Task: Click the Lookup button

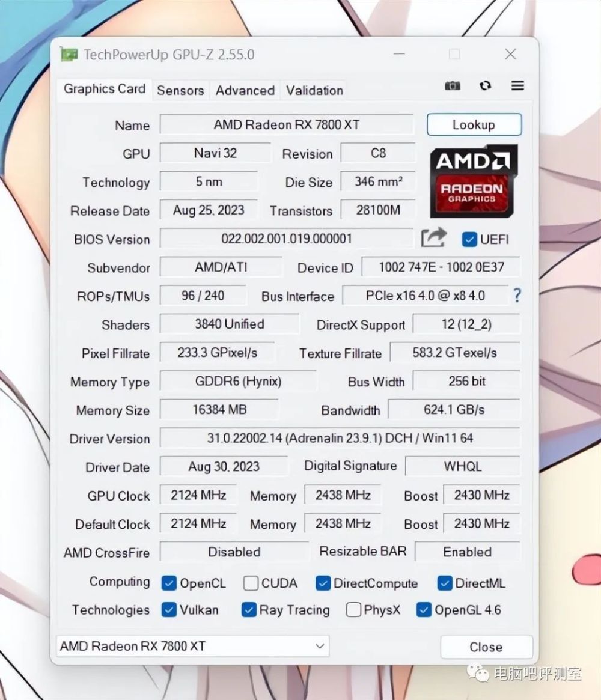Action: tap(474, 124)
